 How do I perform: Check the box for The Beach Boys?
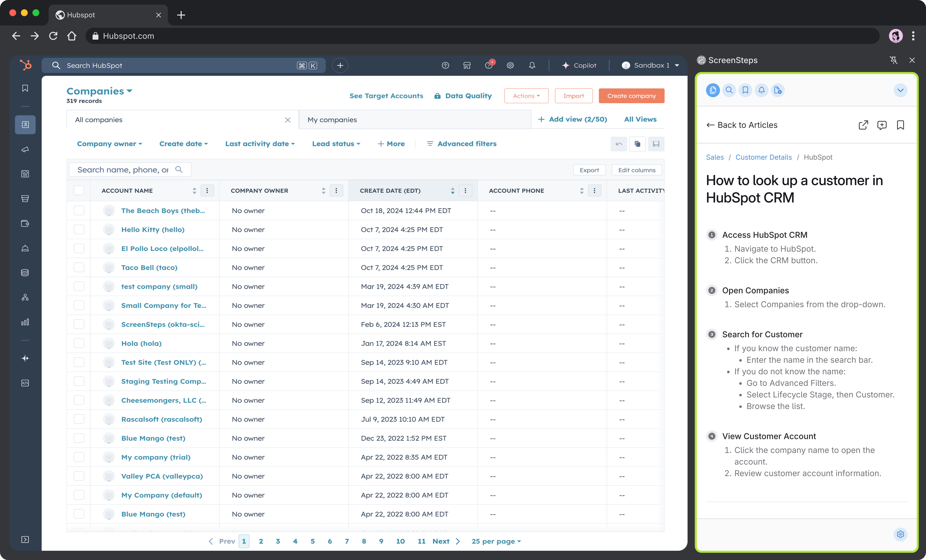(79, 210)
